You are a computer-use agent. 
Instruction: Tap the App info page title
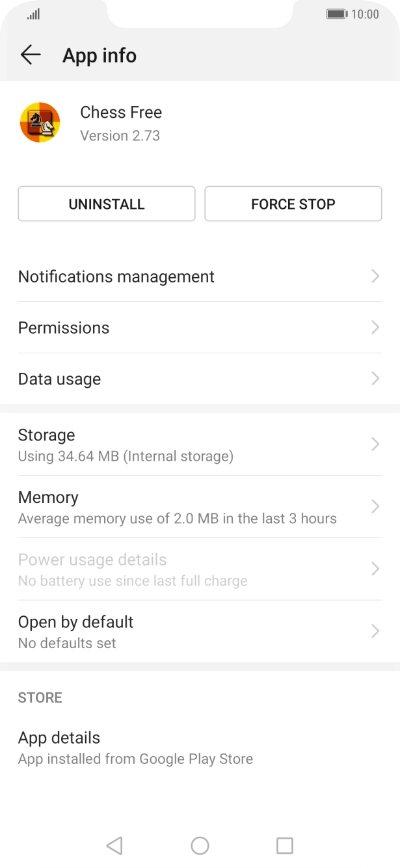[100, 56]
